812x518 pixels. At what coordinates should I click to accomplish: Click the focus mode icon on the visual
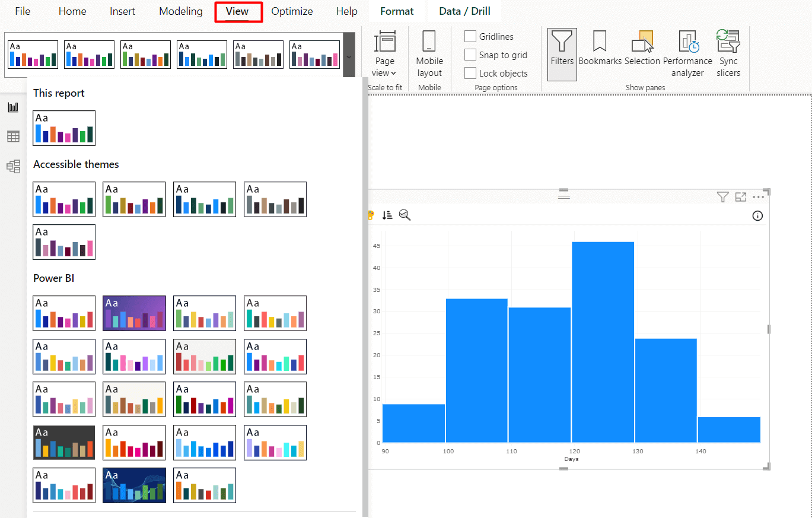click(x=740, y=196)
